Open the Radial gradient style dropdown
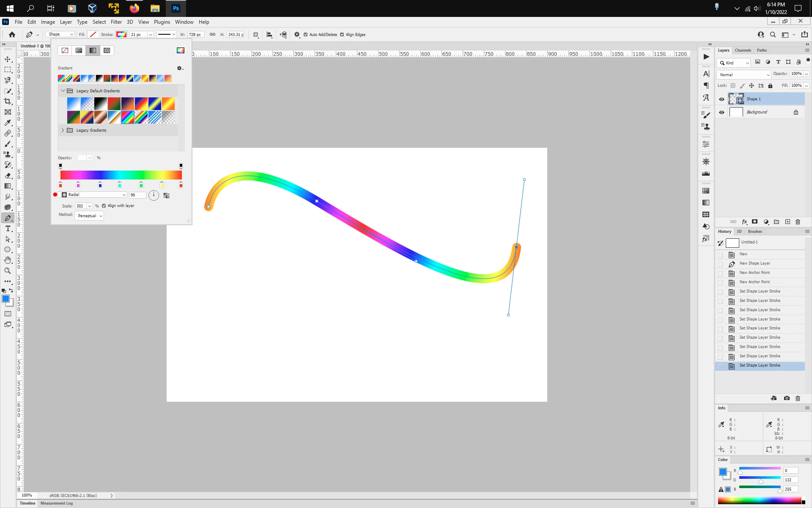 (x=97, y=195)
